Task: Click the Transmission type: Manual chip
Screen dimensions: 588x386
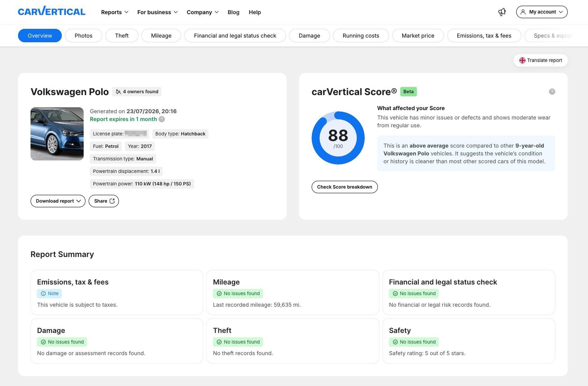Action: pyautogui.click(x=123, y=159)
